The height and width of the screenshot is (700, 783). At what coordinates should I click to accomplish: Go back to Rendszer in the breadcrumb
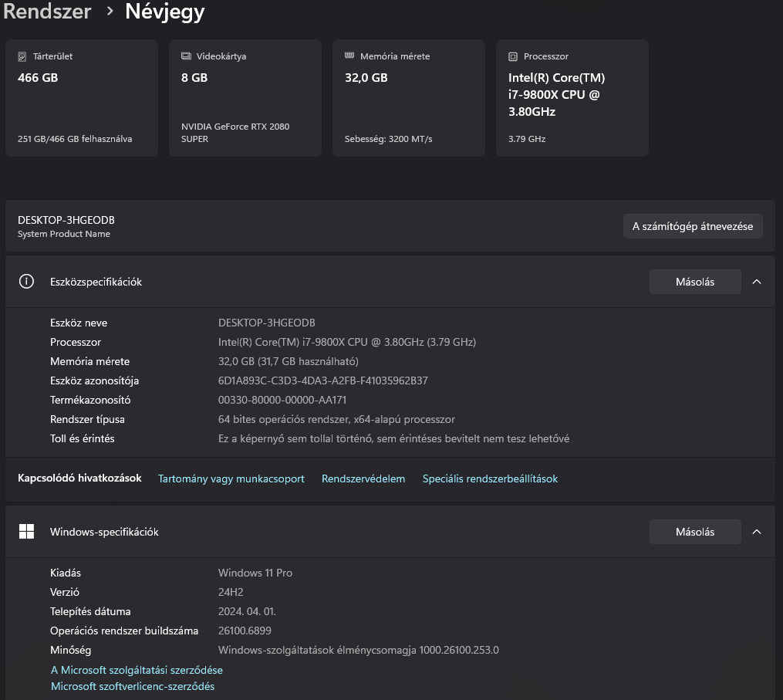(47, 12)
